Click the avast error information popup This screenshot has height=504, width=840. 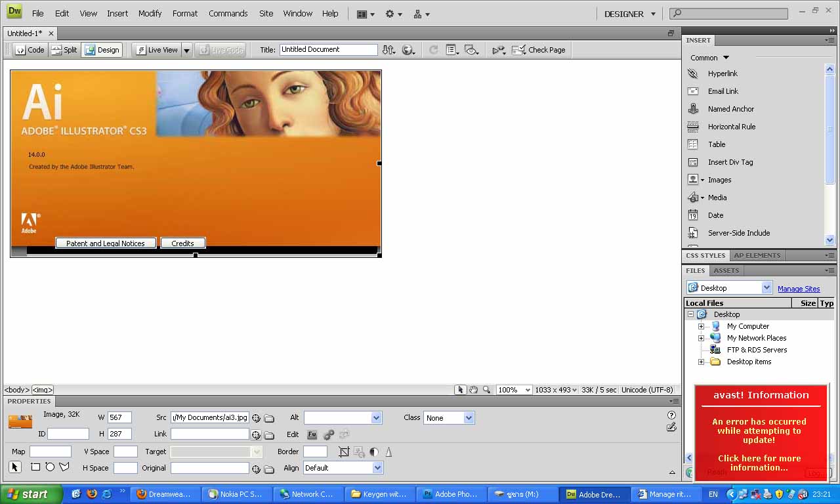click(760, 432)
